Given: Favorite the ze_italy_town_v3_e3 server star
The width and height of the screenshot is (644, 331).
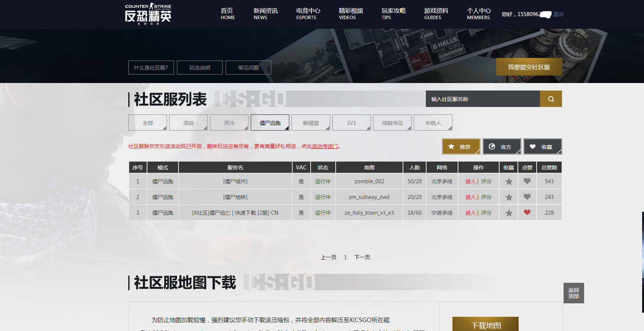Looking at the screenshot, I should 509,213.
